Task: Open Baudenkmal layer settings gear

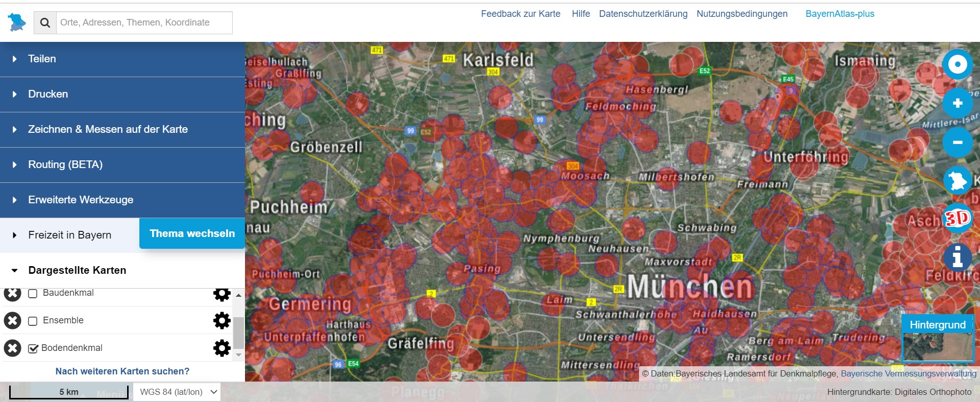Action: click(222, 294)
